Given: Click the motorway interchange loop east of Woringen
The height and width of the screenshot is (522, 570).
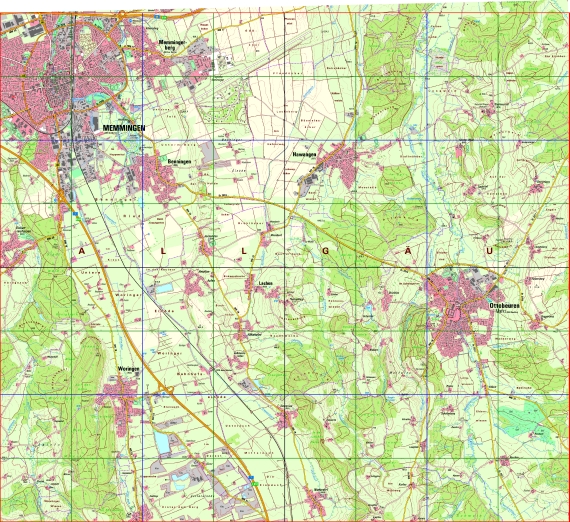Looking at the screenshot, I should point(167,390).
